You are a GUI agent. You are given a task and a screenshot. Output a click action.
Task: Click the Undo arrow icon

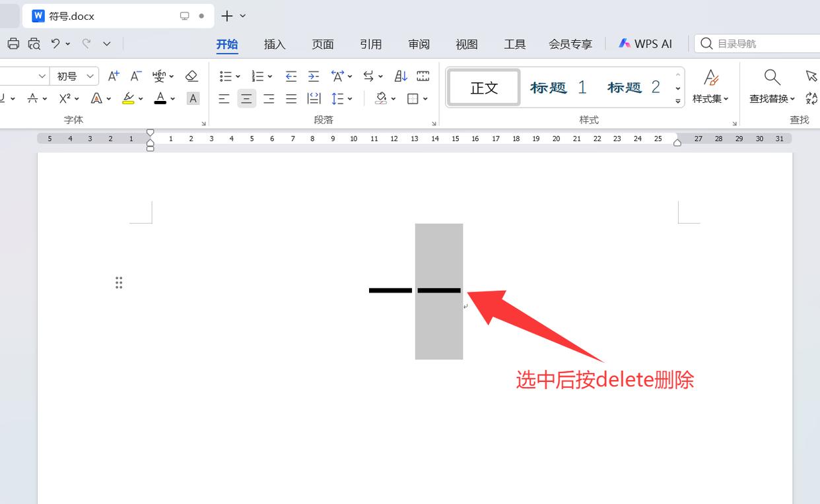point(56,44)
